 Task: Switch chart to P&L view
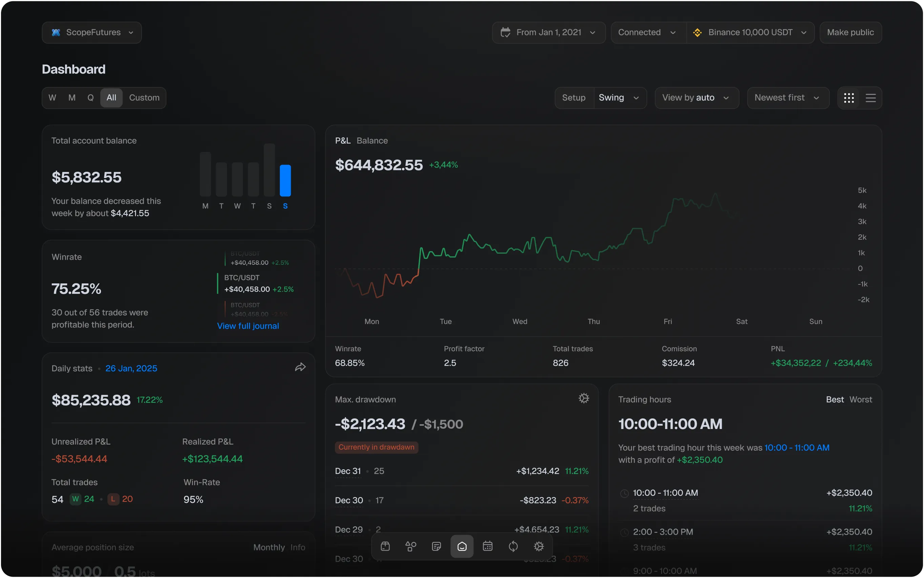coord(343,141)
